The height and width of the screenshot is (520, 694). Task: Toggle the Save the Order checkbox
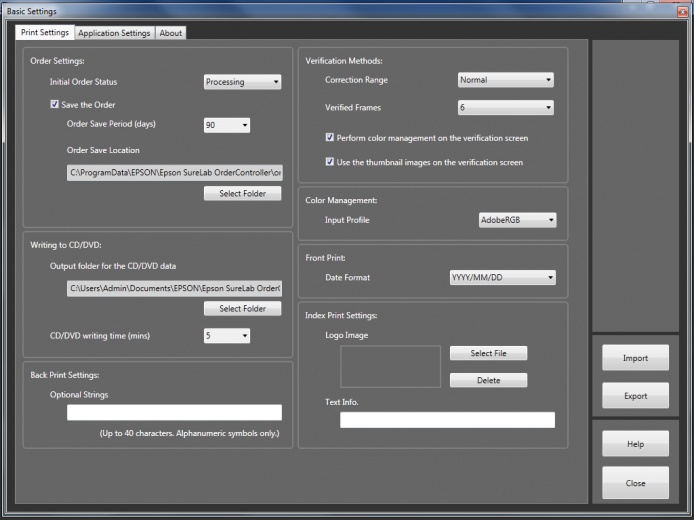54,104
